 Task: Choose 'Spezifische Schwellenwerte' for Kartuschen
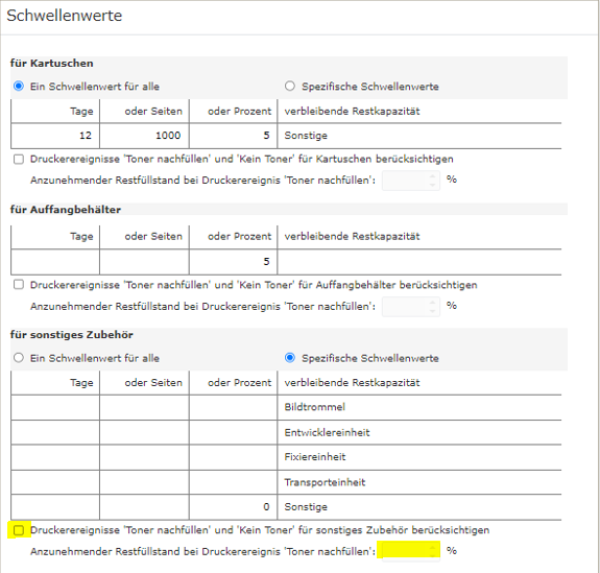(x=290, y=86)
